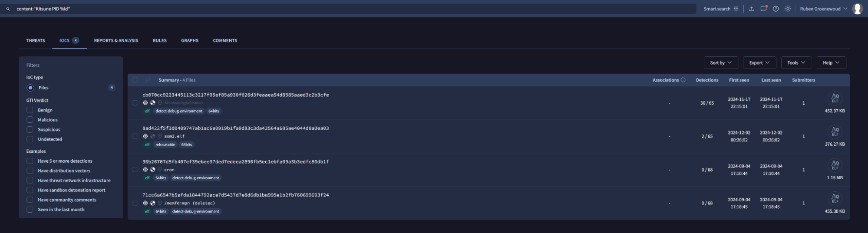The width and height of the screenshot is (868, 233).
Task: Select the Files IoC type radio button
Action: [30, 88]
